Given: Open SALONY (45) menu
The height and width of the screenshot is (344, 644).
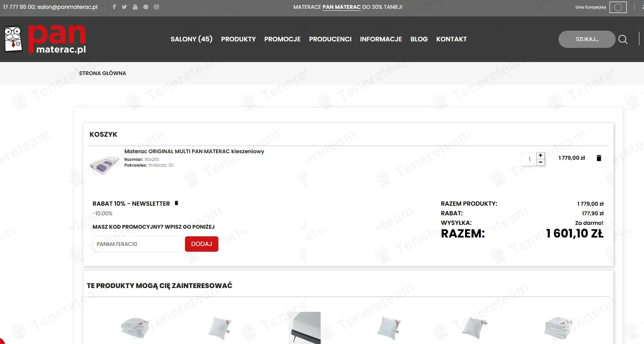Looking at the screenshot, I should click(192, 39).
